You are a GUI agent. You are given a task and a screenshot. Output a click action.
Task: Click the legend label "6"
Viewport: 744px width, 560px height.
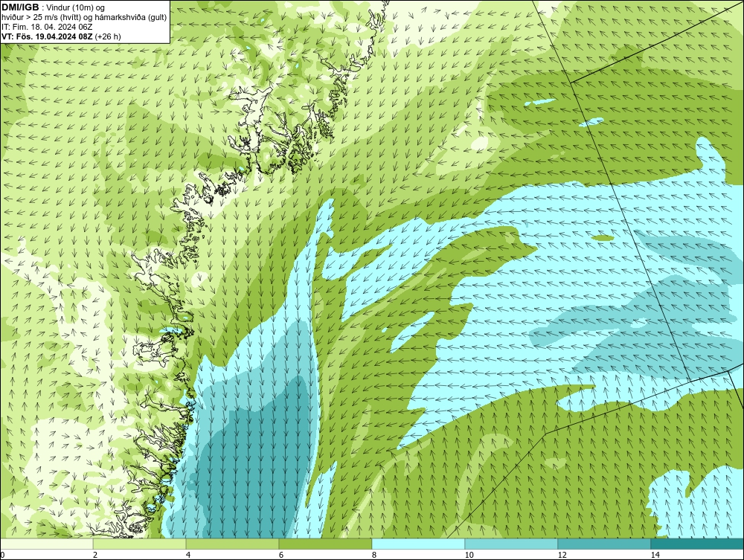pos(281,555)
